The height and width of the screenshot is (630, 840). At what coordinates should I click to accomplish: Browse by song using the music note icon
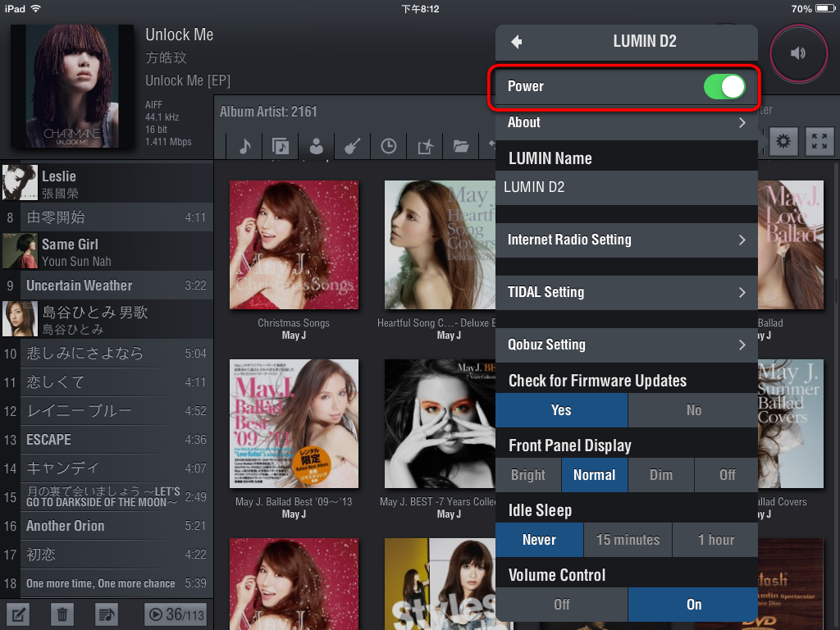click(244, 146)
